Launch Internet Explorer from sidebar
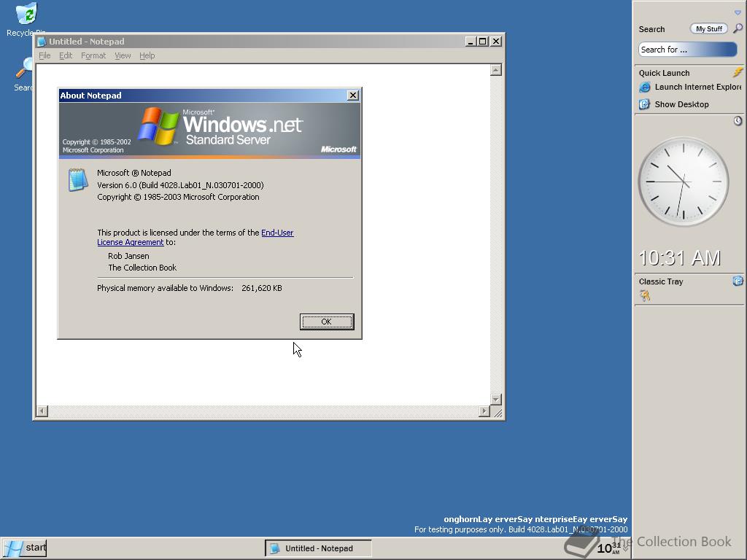747x560 pixels. (x=690, y=87)
